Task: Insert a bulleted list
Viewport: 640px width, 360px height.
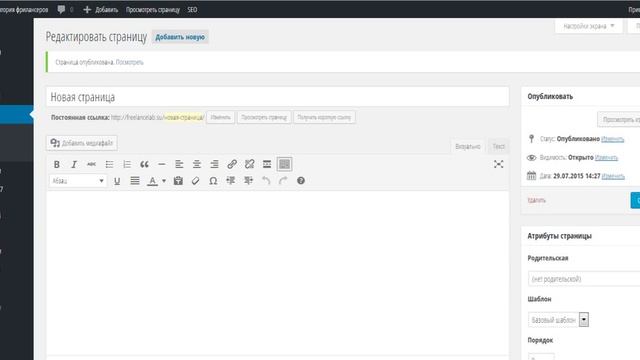Action: coord(109,164)
